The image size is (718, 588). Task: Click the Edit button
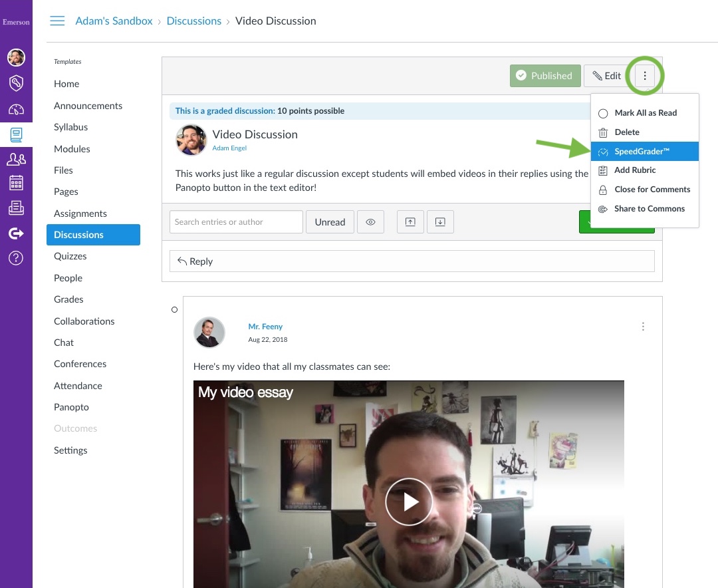tap(607, 76)
